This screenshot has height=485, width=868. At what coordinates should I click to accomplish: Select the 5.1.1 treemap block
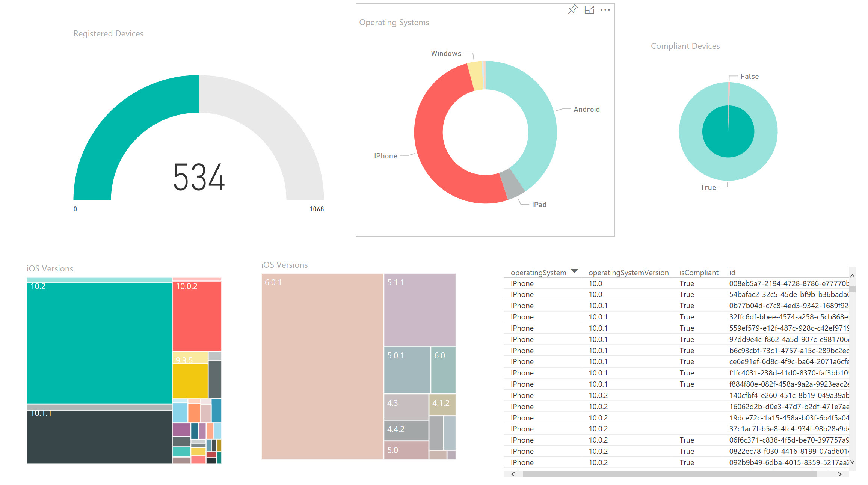tap(420, 310)
